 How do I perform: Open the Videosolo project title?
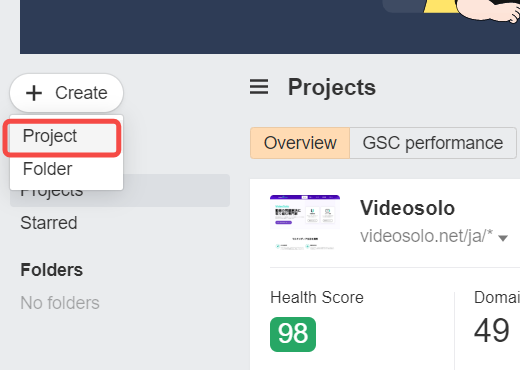[407, 208]
